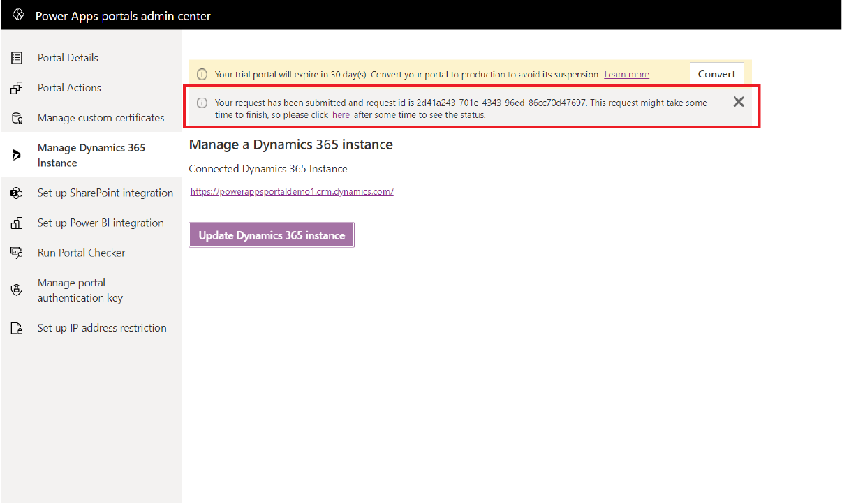Click the Manage a Dynamics 365 instance heading
The width and height of the screenshot is (842, 504).
coord(290,145)
